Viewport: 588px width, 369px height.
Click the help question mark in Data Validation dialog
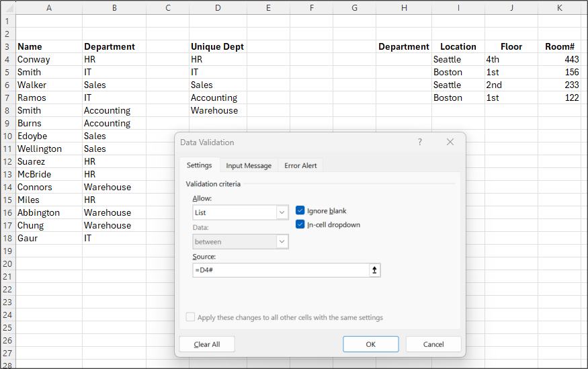(419, 142)
